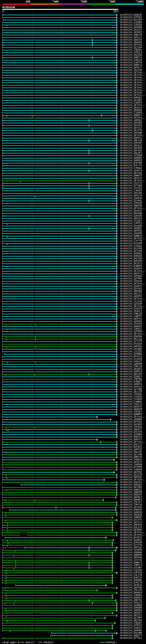Screen dimensions: 146x644
Task: Select the UniRef100_B2XYE5 hit label
Action: pos(131,20)
